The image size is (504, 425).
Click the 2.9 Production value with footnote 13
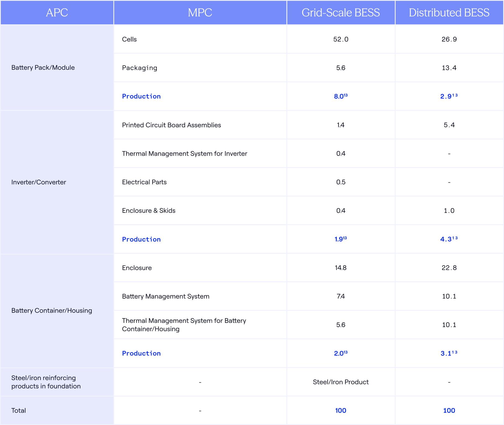[x=449, y=96]
